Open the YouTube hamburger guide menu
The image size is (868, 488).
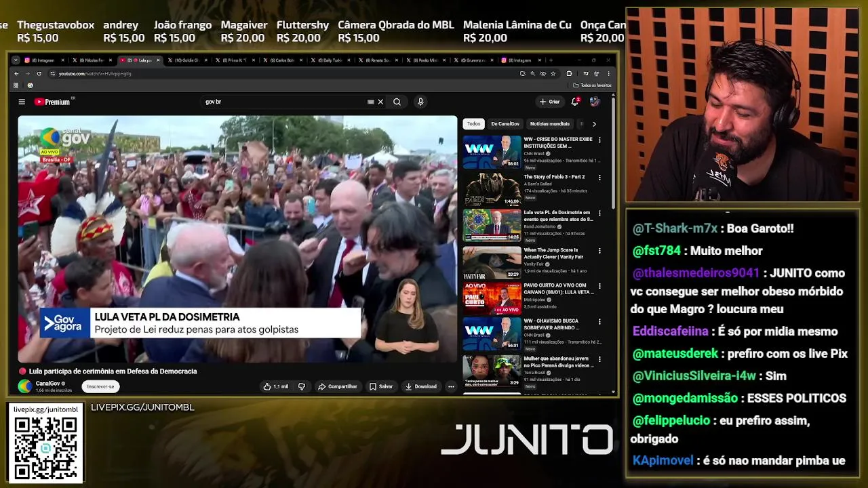click(22, 102)
